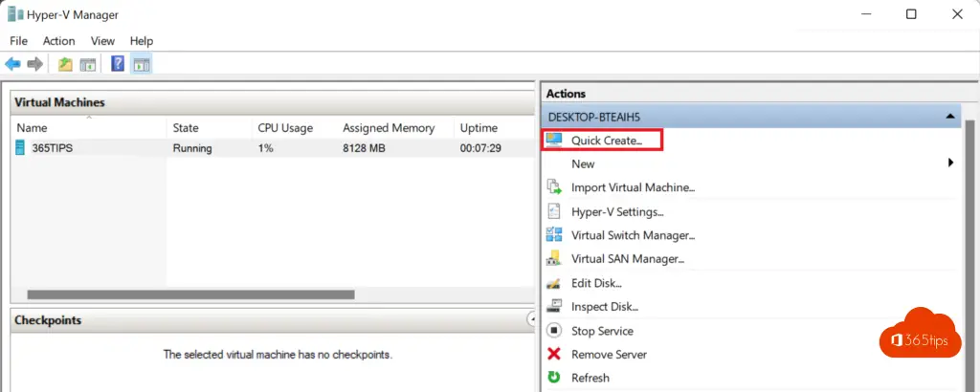The image size is (980, 392).
Task: Collapse the Checkpoints panel chevron
Action: point(531,320)
